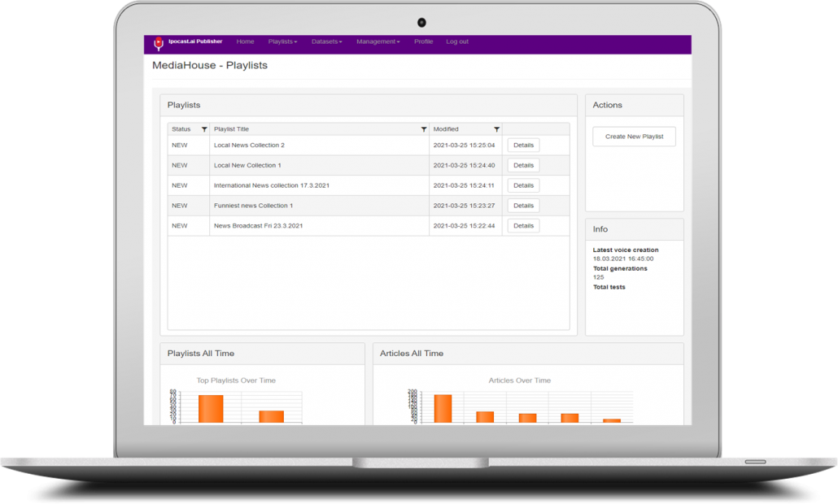Viewport: 838px width, 504px height.
Task: Open the Management dropdown menu
Action: (x=378, y=41)
